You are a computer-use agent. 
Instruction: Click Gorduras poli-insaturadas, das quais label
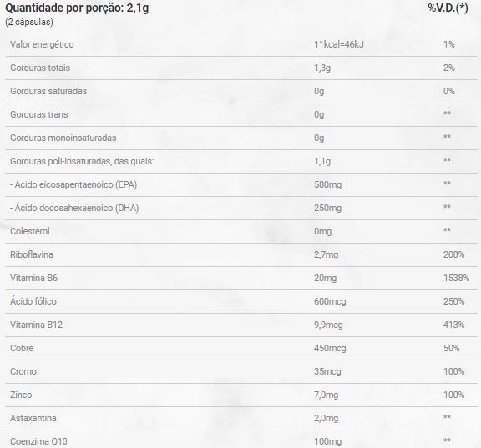click(x=82, y=161)
